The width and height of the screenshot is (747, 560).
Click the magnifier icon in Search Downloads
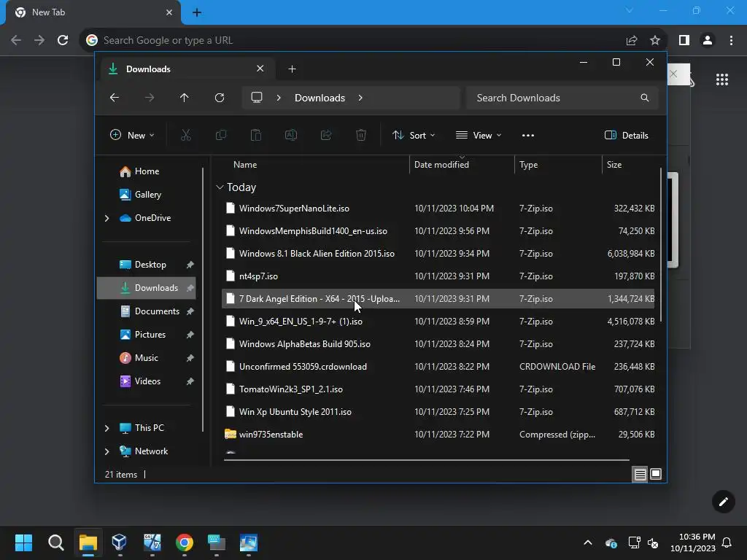[645, 98]
